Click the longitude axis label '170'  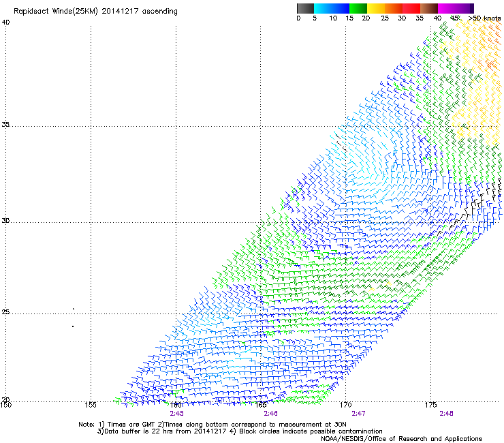[x=346, y=405]
